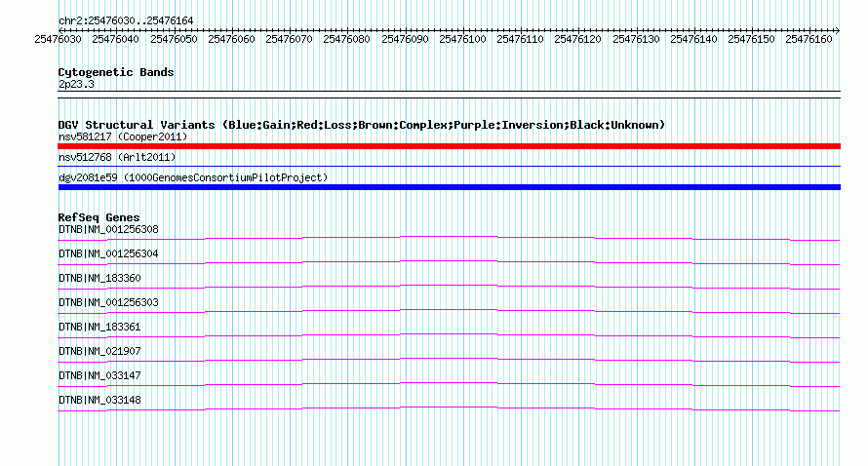Open transcript DTNB|NM_001256303

pyautogui.click(x=108, y=303)
